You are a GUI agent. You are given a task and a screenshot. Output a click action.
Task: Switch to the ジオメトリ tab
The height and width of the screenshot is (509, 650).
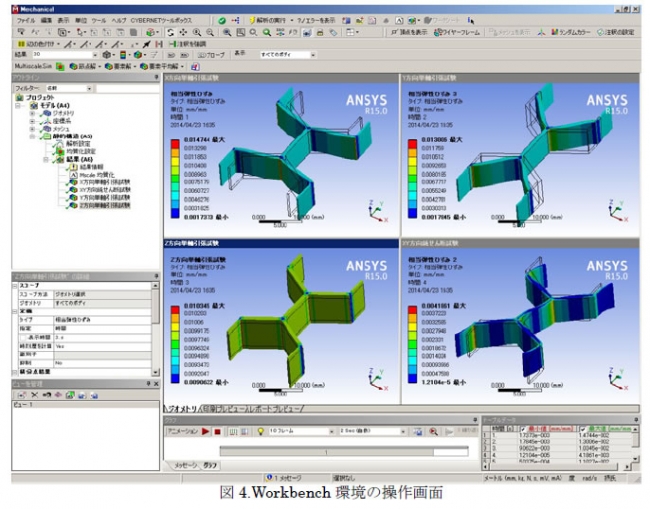pos(182,409)
